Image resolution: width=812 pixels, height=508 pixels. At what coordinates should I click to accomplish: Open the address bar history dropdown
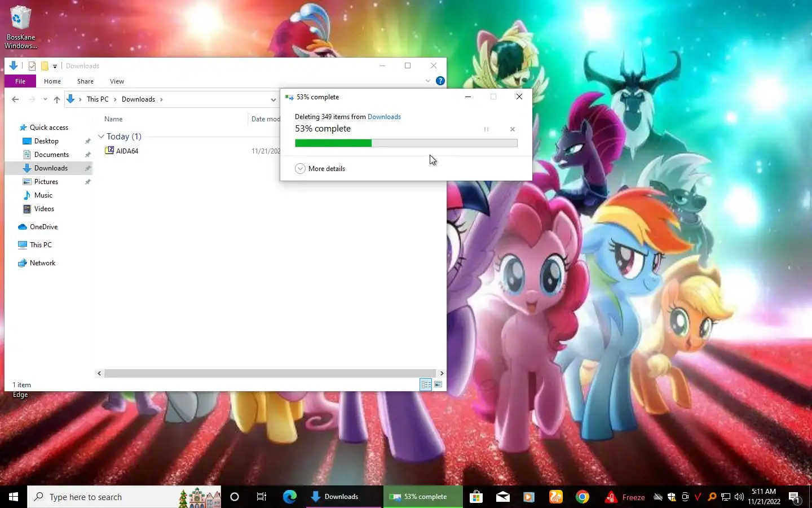(273, 99)
